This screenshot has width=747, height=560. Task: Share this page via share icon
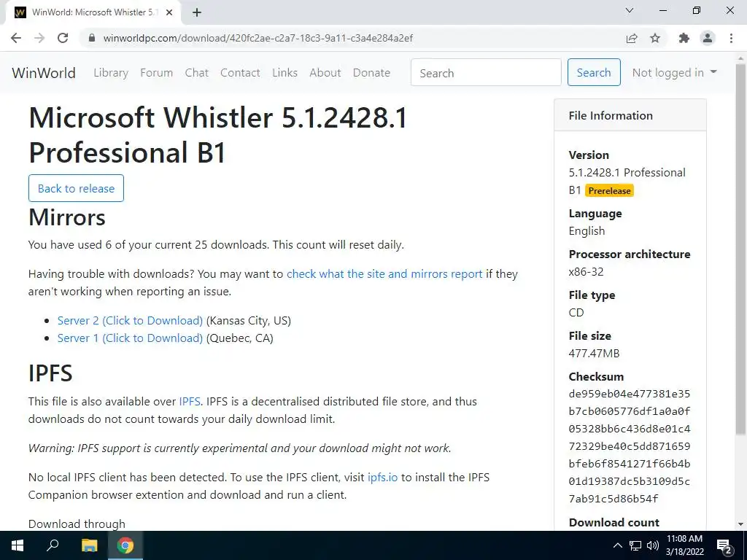[632, 38]
